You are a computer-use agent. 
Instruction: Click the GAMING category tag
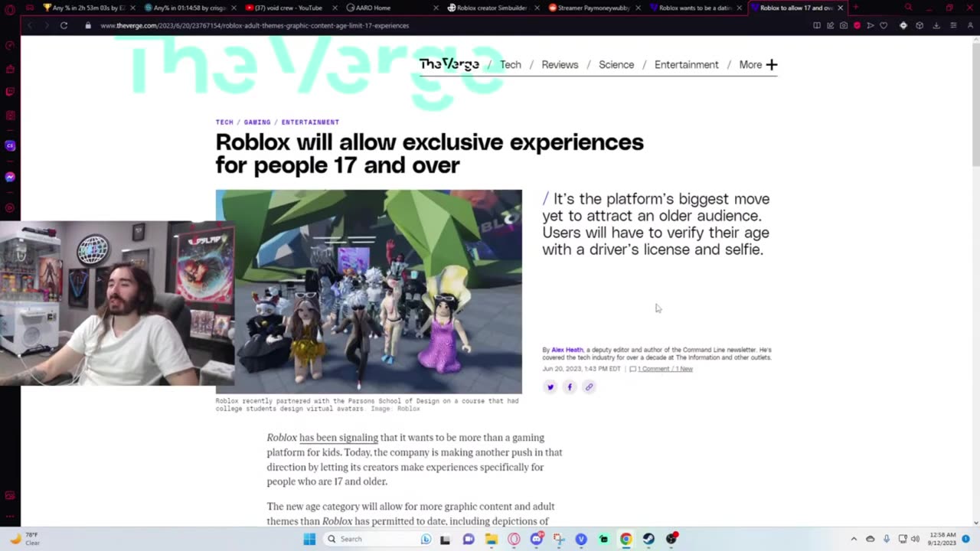(257, 122)
